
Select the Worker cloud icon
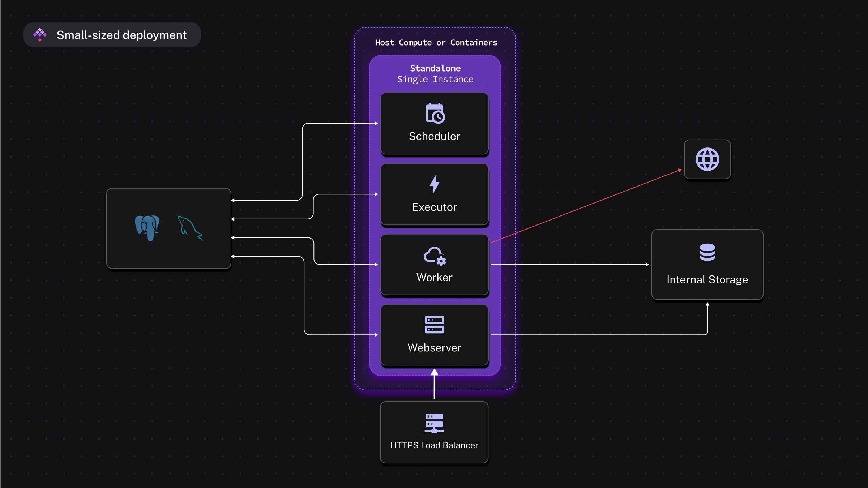[x=434, y=257]
